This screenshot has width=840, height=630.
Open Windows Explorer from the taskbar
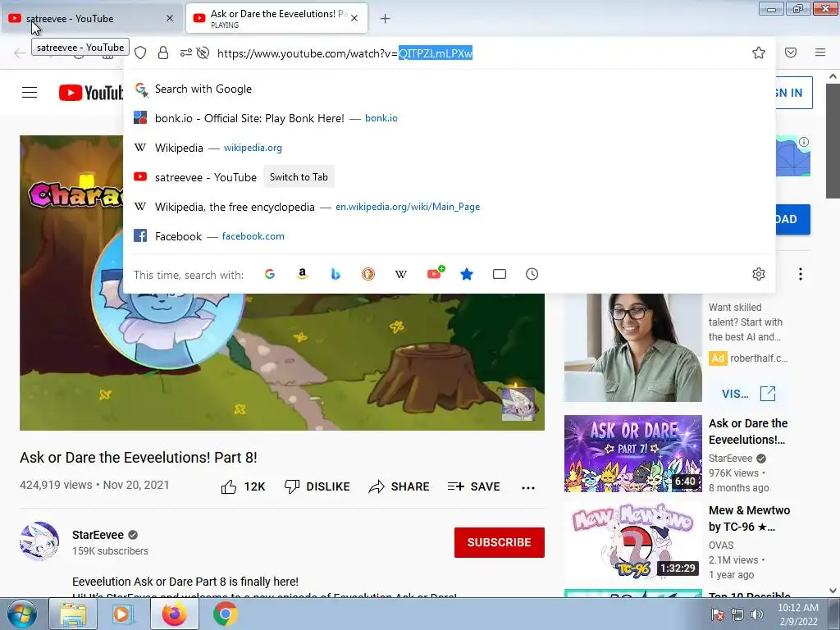(x=73, y=614)
